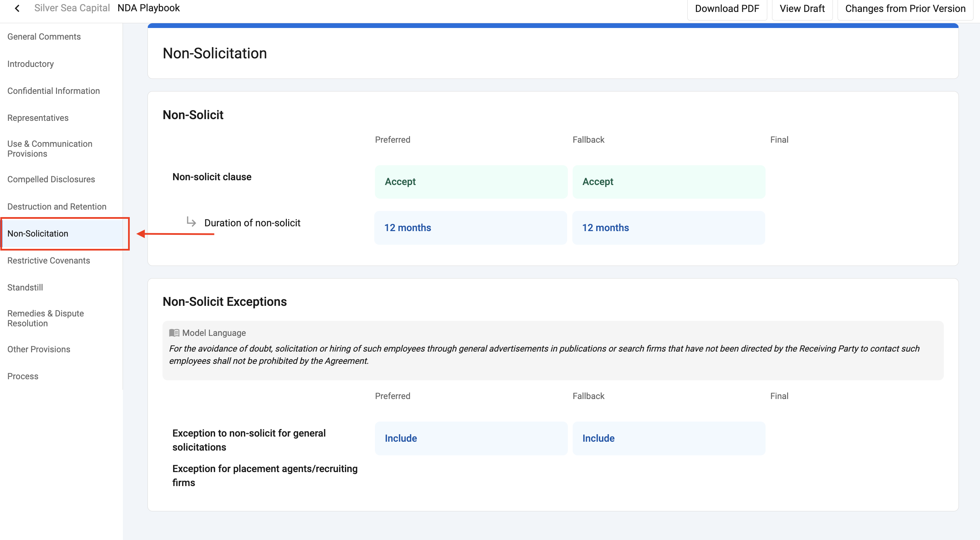The height and width of the screenshot is (540, 980).
Task: Select the Process sidebar item
Action: [23, 376]
